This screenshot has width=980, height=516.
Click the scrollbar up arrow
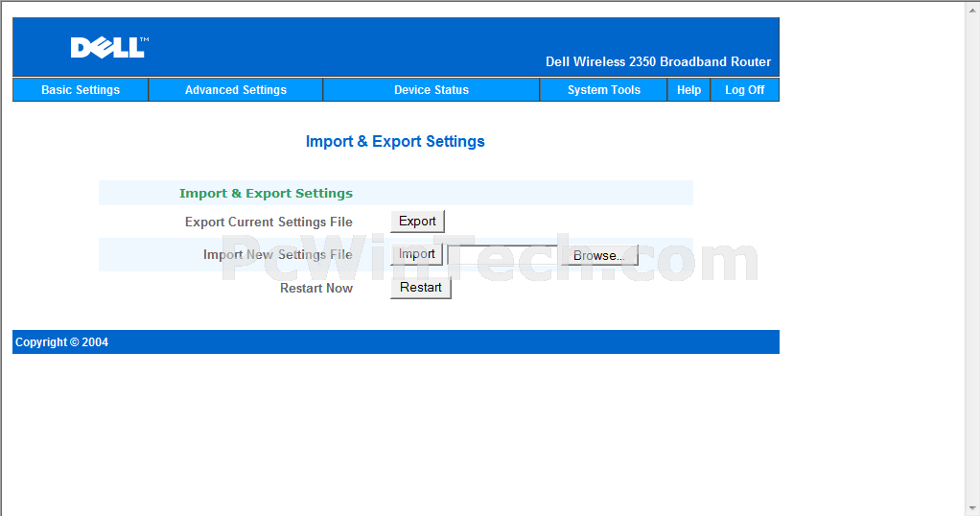973,8
